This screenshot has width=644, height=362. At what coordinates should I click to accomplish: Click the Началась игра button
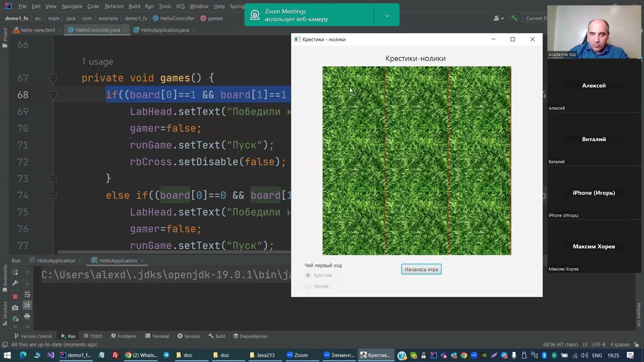pyautogui.click(x=421, y=269)
